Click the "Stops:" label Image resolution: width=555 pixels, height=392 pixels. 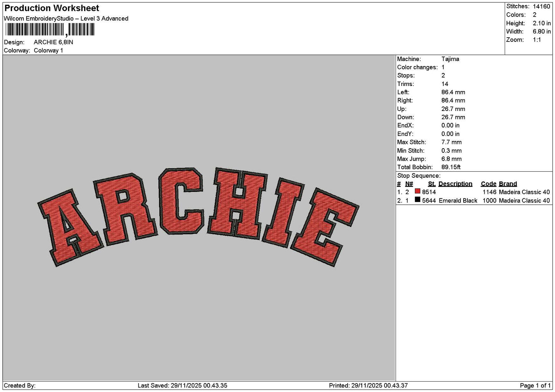[x=406, y=76]
